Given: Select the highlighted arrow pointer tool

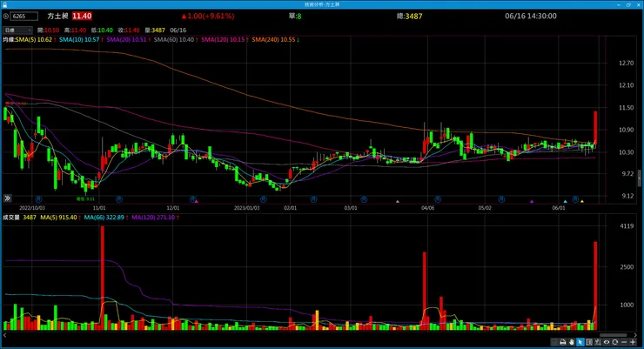Looking at the screenshot, I should pos(580,342).
